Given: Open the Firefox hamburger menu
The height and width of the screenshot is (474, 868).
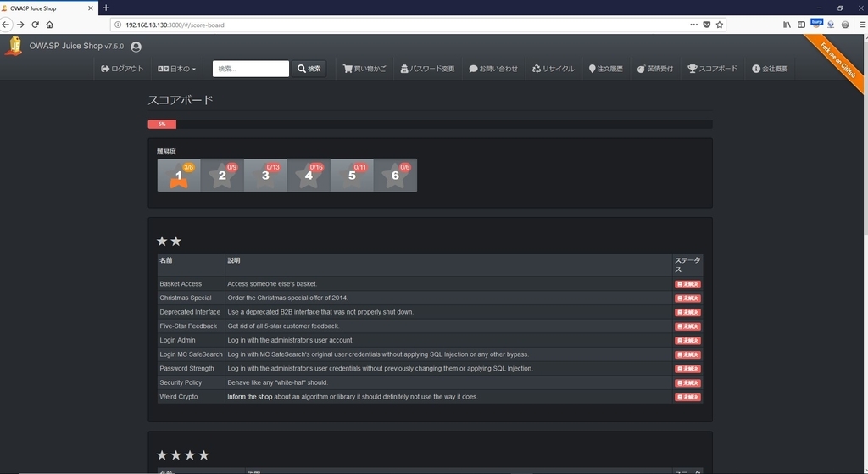Looking at the screenshot, I should click(862, 25).
